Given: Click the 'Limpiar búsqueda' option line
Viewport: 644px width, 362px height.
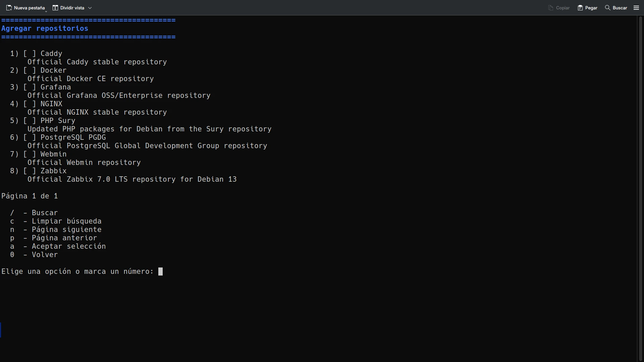Looking at the screenshot, I should 56,221.
